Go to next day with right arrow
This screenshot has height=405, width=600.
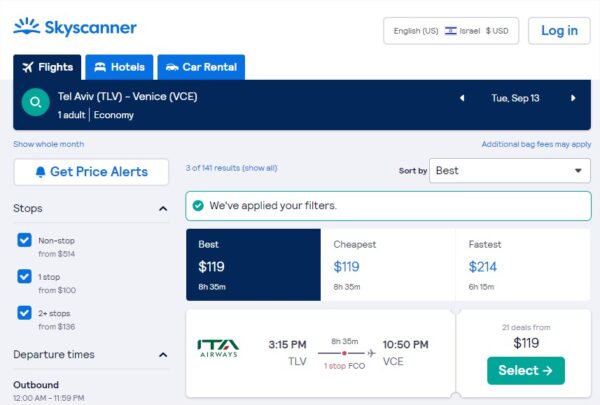tap(573, 98)
